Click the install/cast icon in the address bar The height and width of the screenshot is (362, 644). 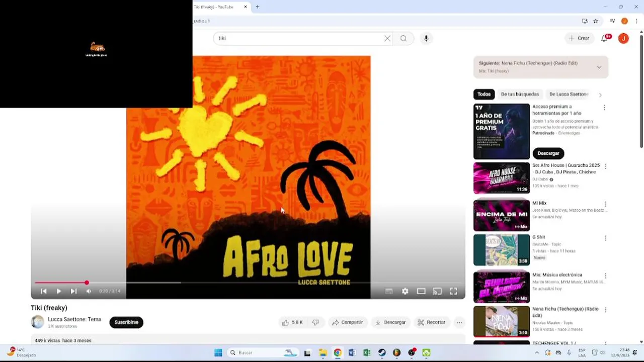[585, 21]
